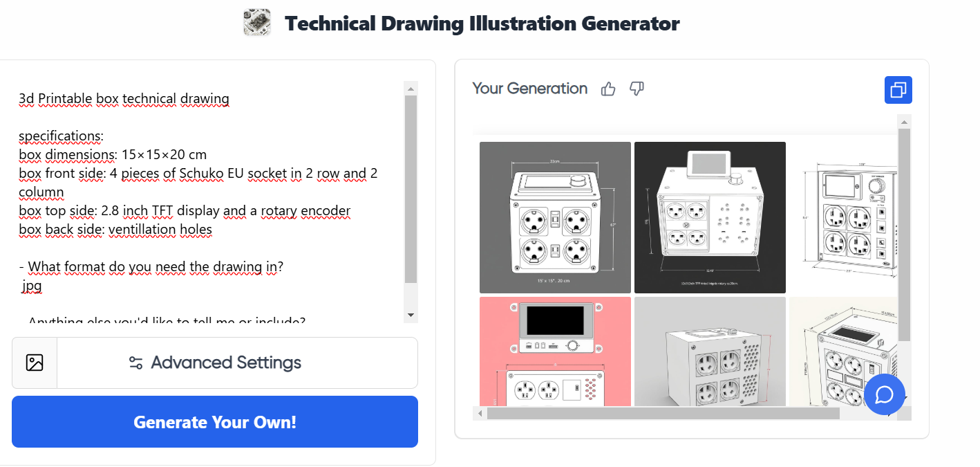Image resolution: width=980 pixels, height=467 pixels.
Task: Click the thumbs down icon
Action: point(637,89)
